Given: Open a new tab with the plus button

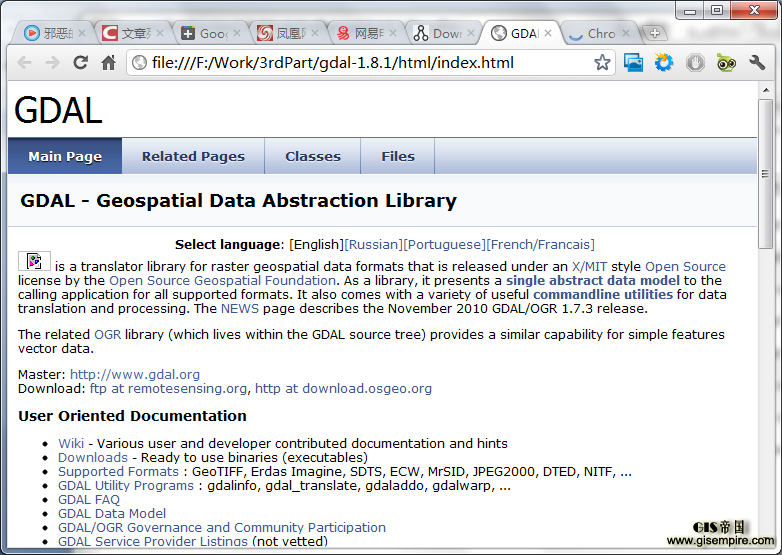Looking at the screenshot, I should pos(654,33).
